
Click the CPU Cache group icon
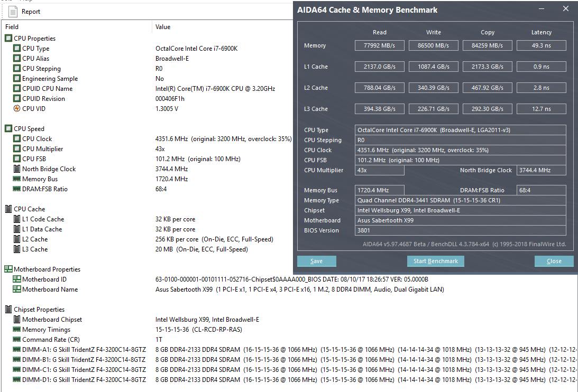click(8, 209)
